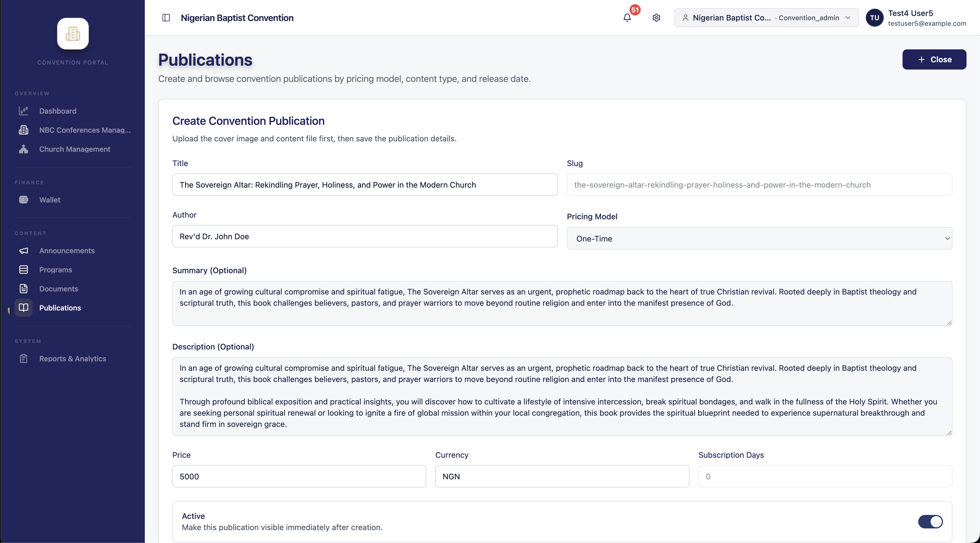Image resolution: width=980 pixels, height=543 pixels.
Task: Click the person icon in role selector
Action: tap(685, 18)
